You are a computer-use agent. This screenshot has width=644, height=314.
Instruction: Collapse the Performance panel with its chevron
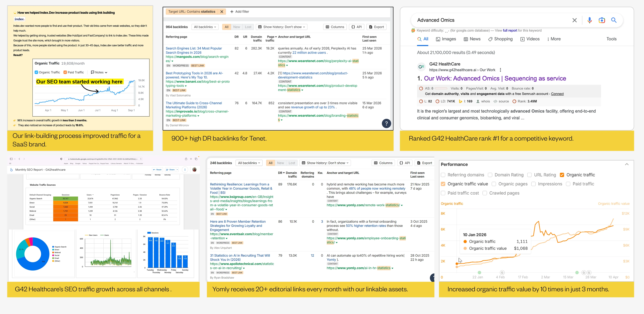pyautogui.click(x=627, y=164)
